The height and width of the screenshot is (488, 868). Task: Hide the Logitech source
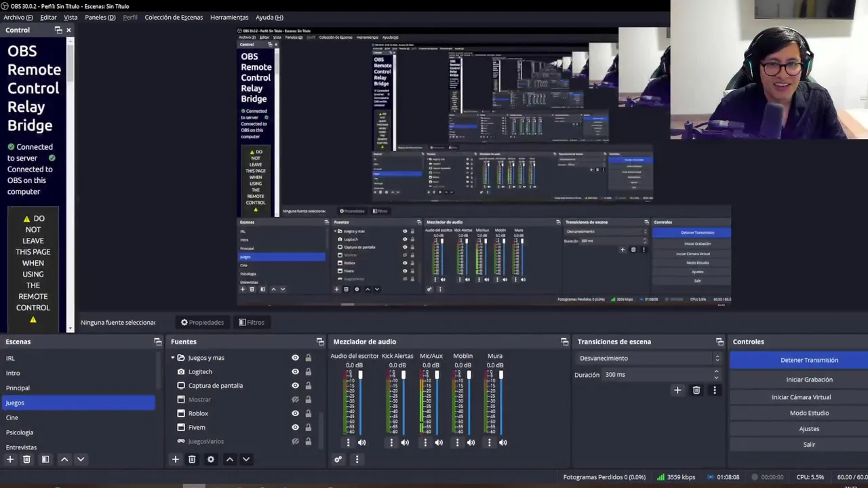pos(295,371)
